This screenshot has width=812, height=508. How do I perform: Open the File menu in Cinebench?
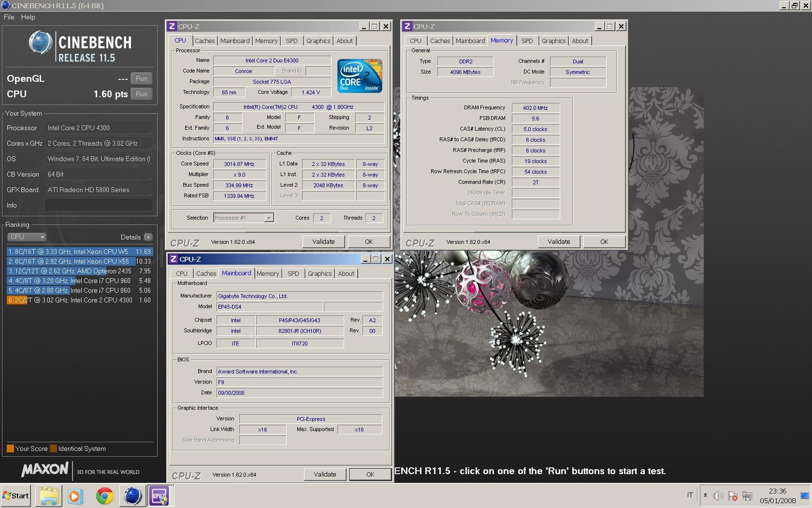[9, 17]
